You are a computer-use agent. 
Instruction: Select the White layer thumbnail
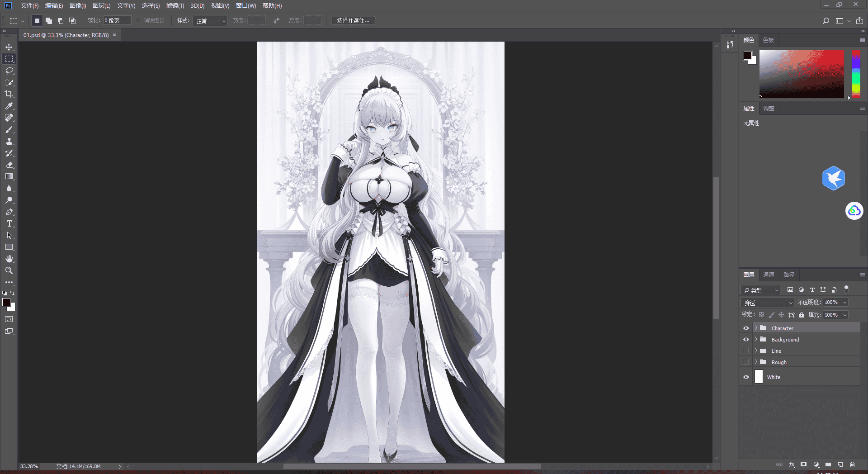759,377
